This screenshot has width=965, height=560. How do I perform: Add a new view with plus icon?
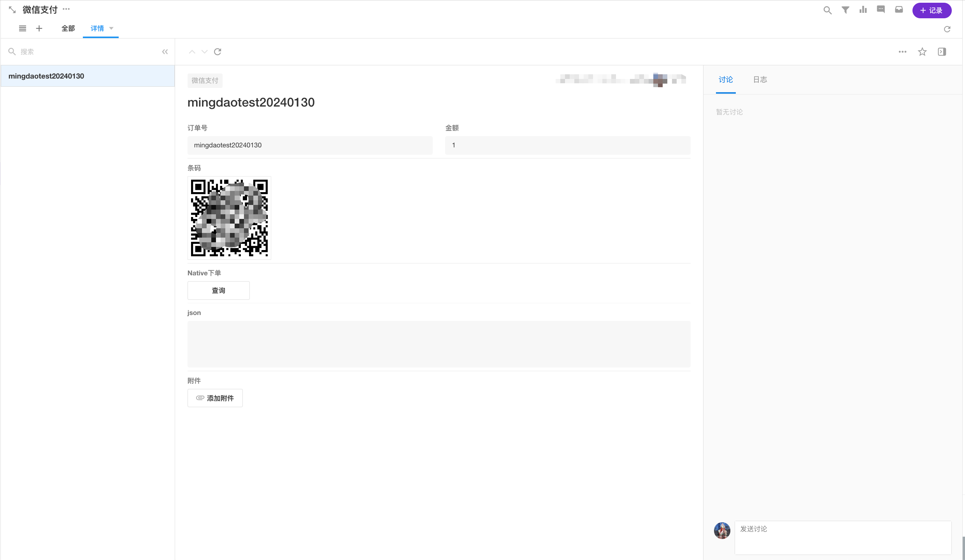tap(39, 28)
